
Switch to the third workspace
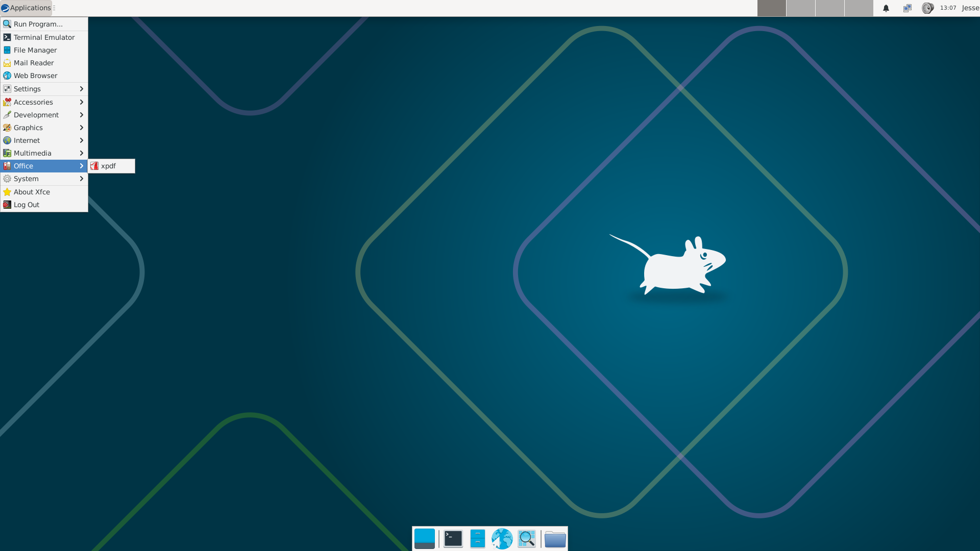[829, 8]
